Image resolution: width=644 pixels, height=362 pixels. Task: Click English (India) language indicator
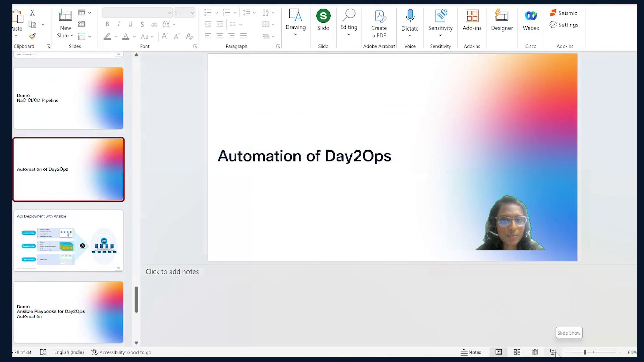pyautogui.click(x=69, y=352)
